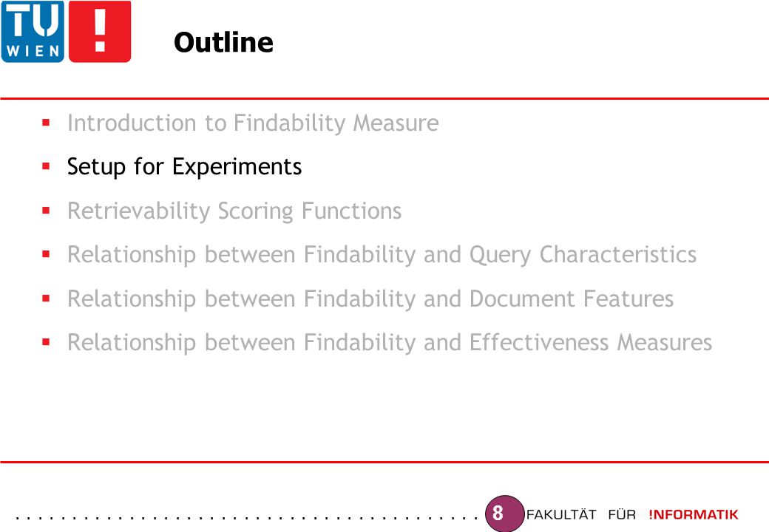Image resolution: width=769 pixels, height=532 pixels.
Task: Select the Outline slide title
Action: coord(223,42)
